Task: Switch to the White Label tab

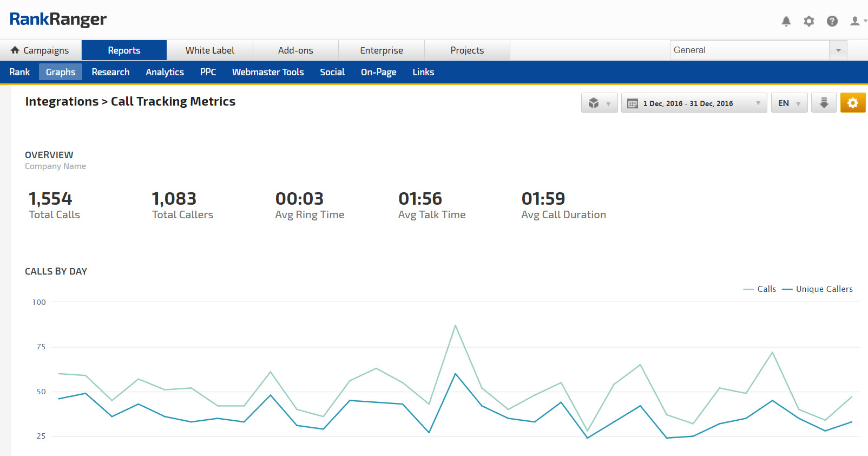Action: (x=209, y=50)
